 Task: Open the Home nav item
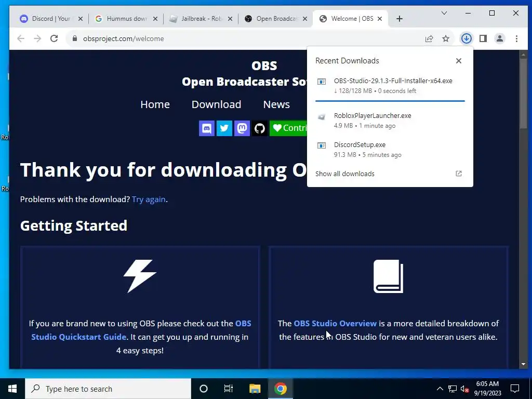click(155, 104)
